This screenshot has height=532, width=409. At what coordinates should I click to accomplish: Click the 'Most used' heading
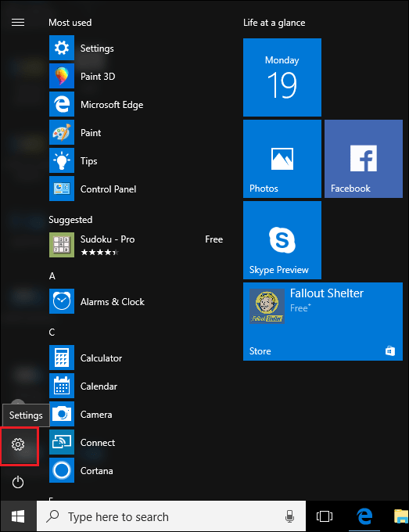tap(70, 23)
